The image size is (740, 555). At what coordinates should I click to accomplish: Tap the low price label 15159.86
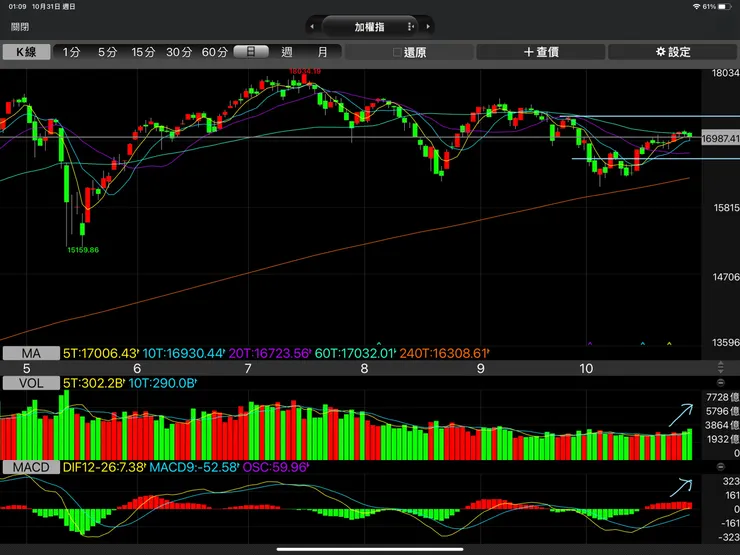tap(83, 250)
